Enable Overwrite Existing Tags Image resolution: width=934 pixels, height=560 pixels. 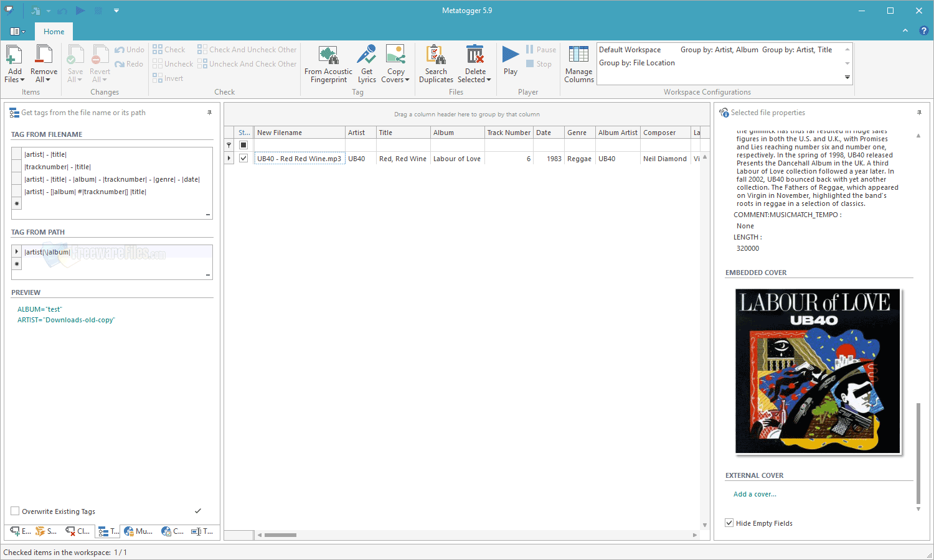pos(14,511)
